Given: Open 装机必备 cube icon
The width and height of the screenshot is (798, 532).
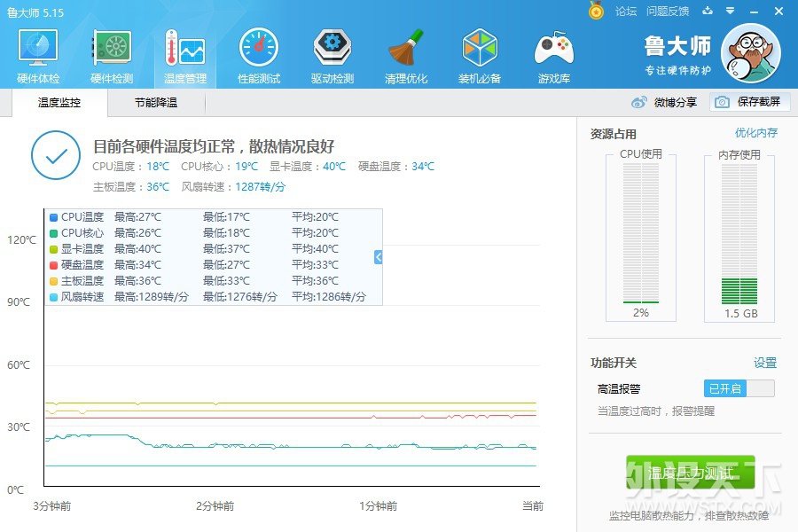Looking at the screenshot, I should click(x=480, y=47).
